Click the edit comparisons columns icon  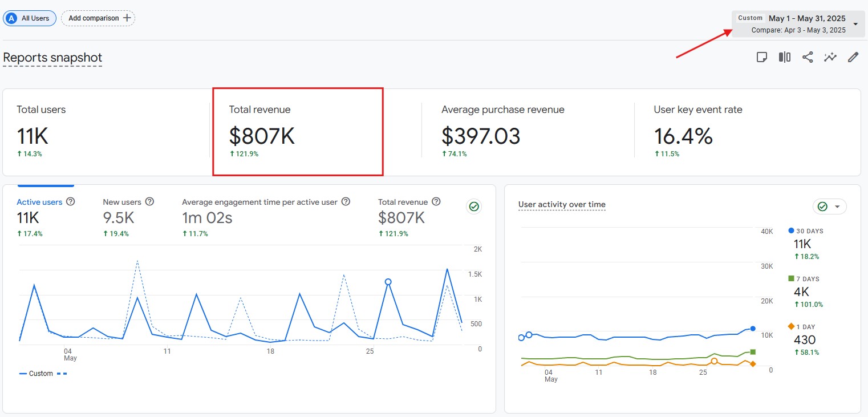point(785,57)
